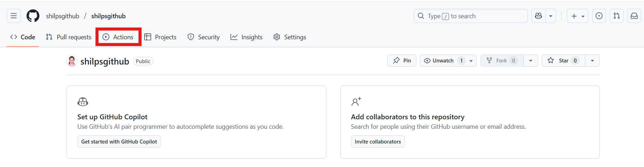Image resolution: width=644 pixels, height=167 pixels.
Task: Expand the Fork options dropdown arrow
Action: (531, 61)
